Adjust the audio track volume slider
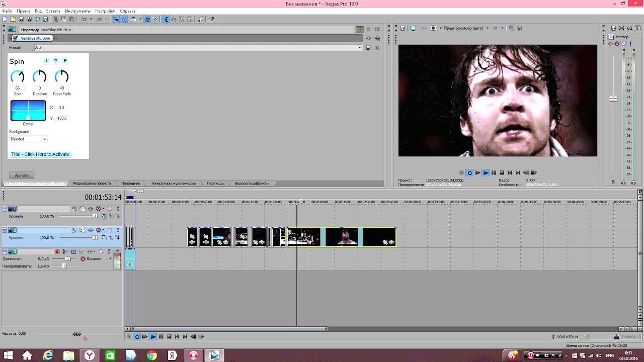Screen dimensions: 644x362 (68, 259)
